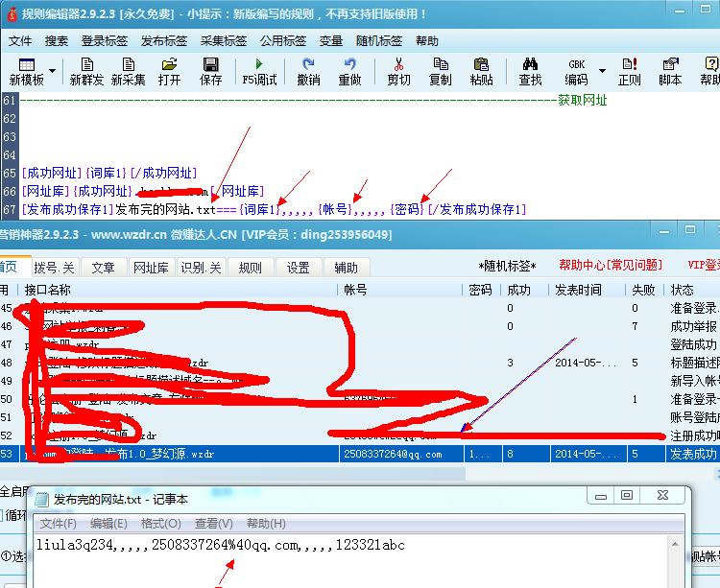Screen dimensions: 720x588
Task: Open the 发布标签 menu
Action: click(x=164, y=41)
